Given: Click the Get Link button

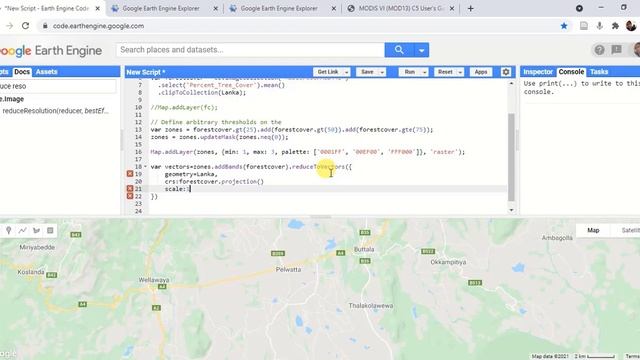Looking at the screenshot, I should click(x=328, y=72).
